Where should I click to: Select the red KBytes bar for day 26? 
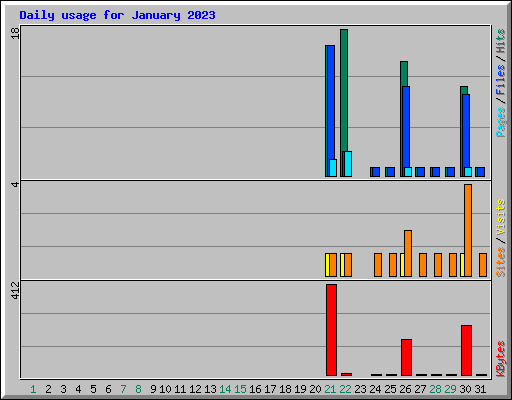[406, 357]
